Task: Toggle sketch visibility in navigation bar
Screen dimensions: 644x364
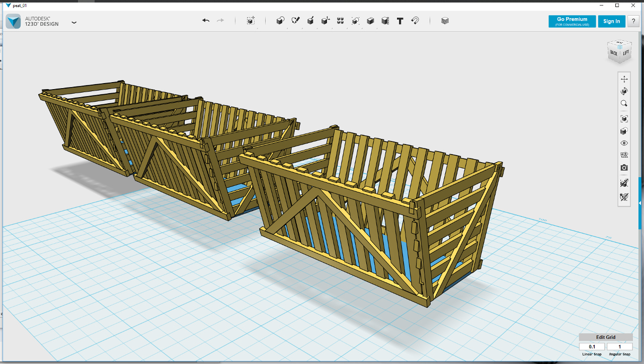Action: (624, 183)
